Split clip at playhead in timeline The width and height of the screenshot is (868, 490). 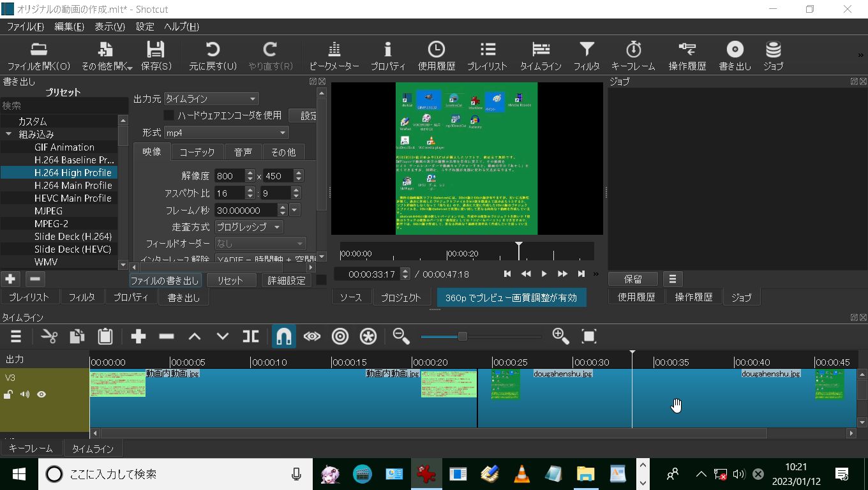251,337
